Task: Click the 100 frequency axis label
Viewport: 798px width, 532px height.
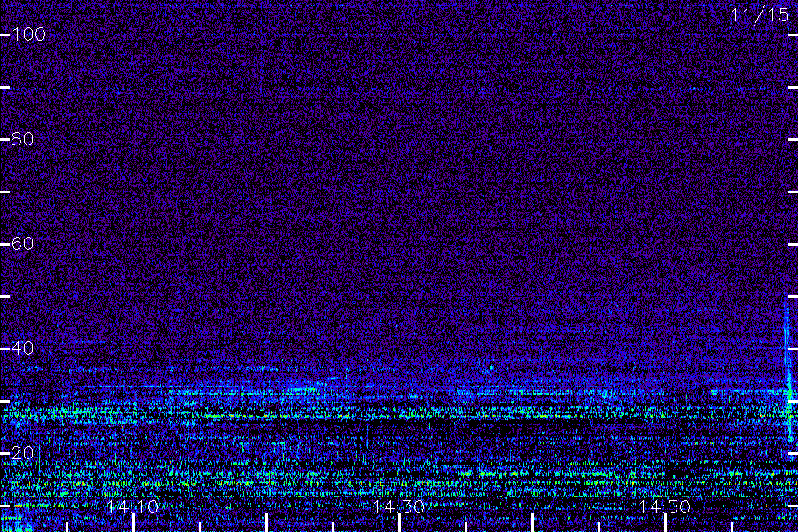Action: click(29, 35)
